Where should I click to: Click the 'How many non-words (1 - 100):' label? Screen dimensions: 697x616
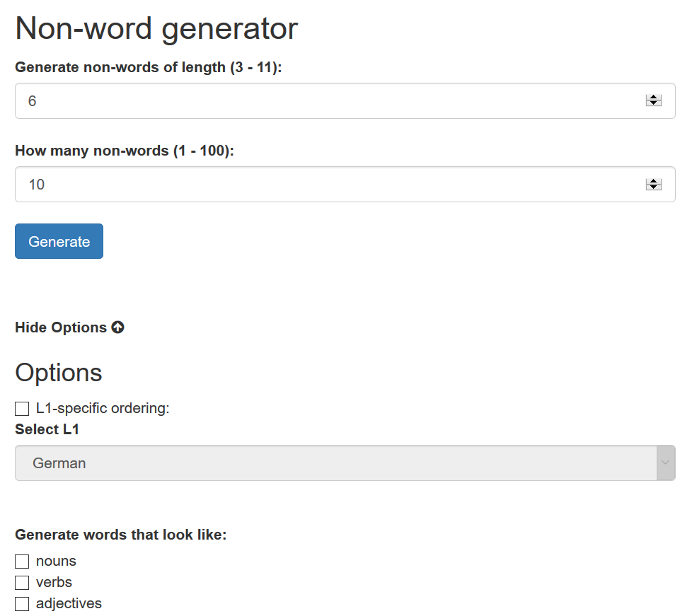coord(125,151)
